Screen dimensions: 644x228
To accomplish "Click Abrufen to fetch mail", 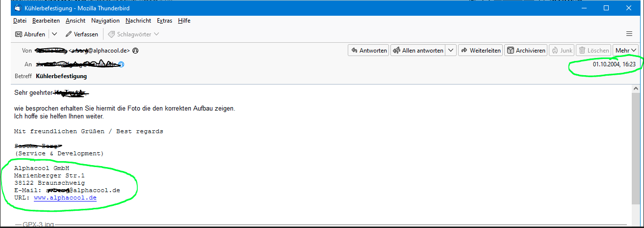I will tap(30, 34).
